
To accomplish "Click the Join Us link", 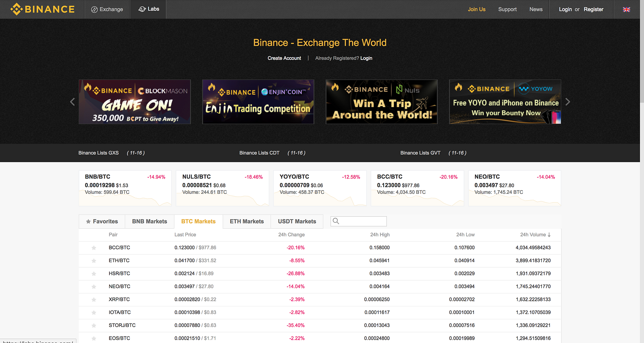I will pos(477,9).
